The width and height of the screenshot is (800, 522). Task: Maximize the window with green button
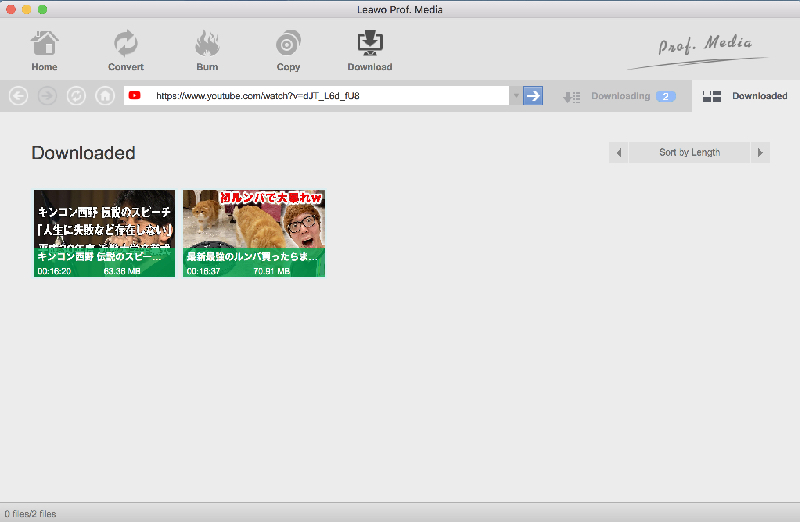click(42, 9)
